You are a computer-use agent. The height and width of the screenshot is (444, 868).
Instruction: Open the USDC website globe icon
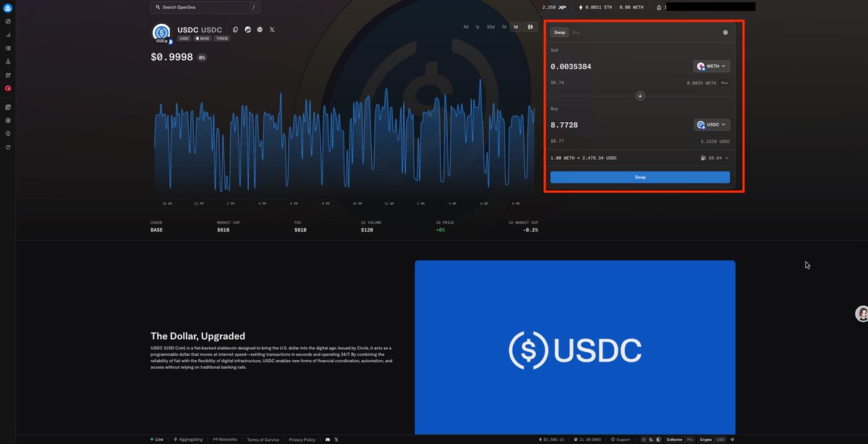tap(260, 30)
